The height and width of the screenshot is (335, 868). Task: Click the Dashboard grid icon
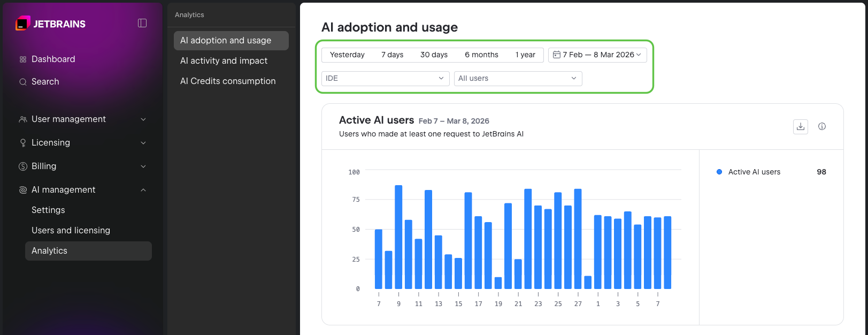[x=23, y=59]
